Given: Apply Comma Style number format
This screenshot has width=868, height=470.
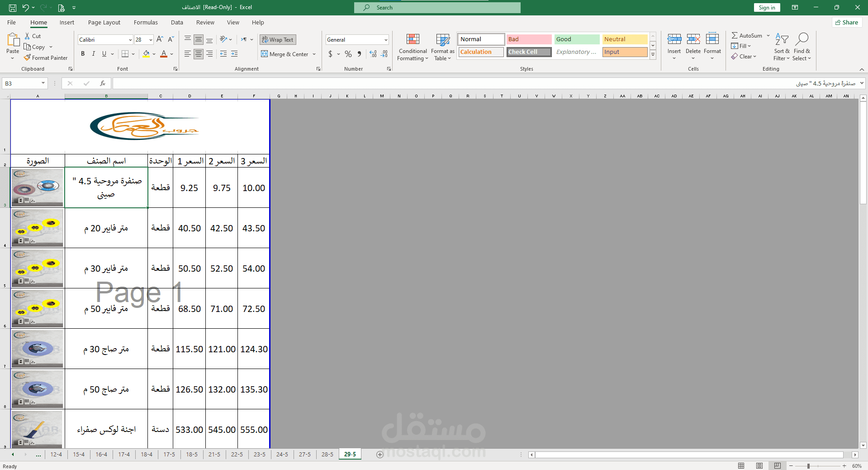Looking at the screenshot, I should coord(359,54).
